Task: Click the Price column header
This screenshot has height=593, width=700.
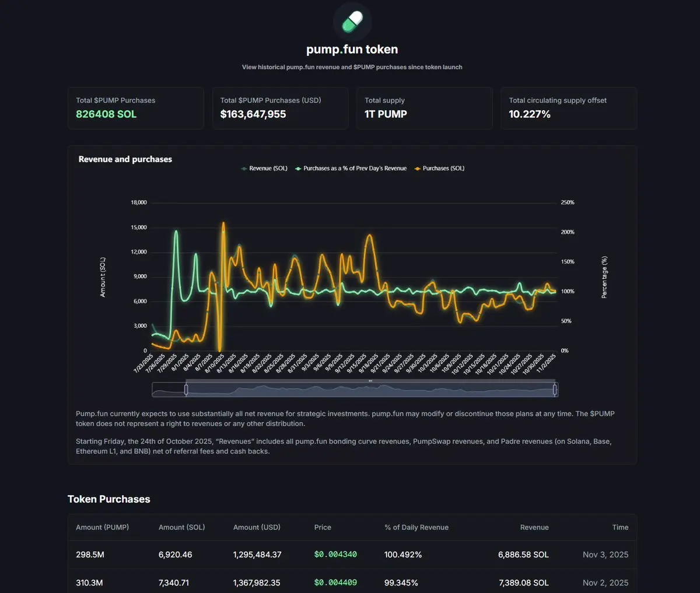Action: pos(323,527)
